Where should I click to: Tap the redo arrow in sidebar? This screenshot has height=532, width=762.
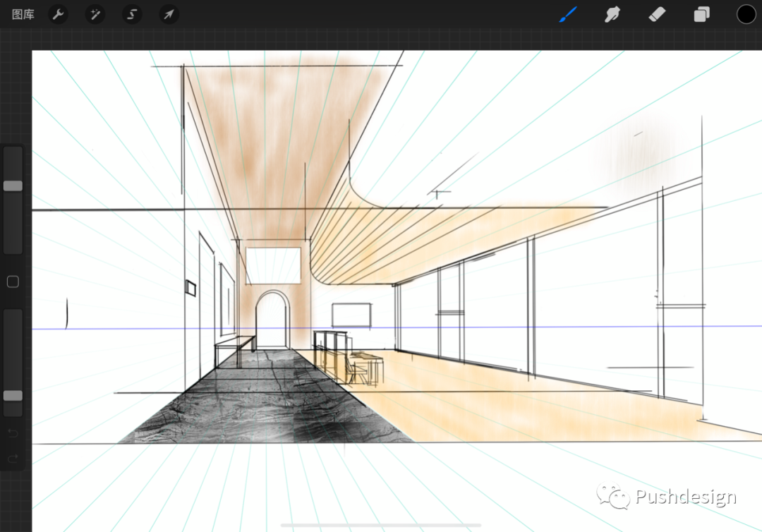pos(13,459)
